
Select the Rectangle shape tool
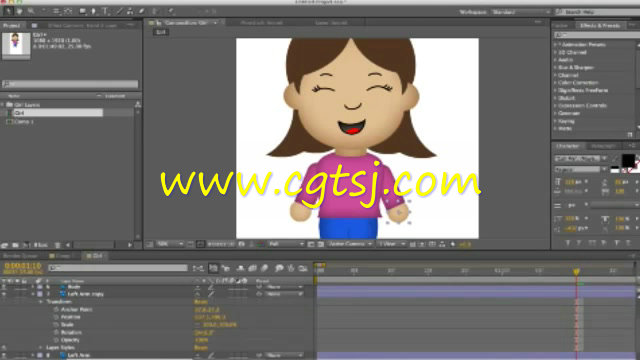[82, 11]
